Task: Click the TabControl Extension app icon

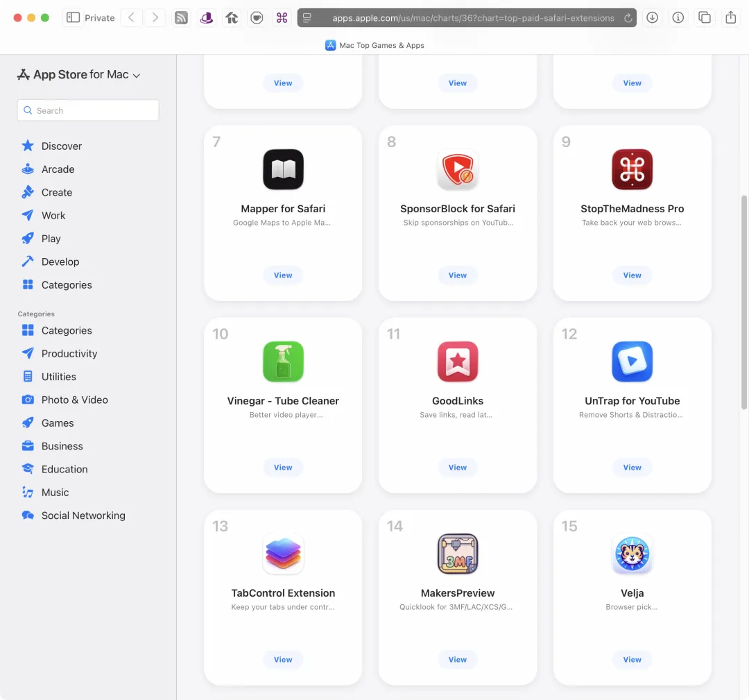Action: 283,554
